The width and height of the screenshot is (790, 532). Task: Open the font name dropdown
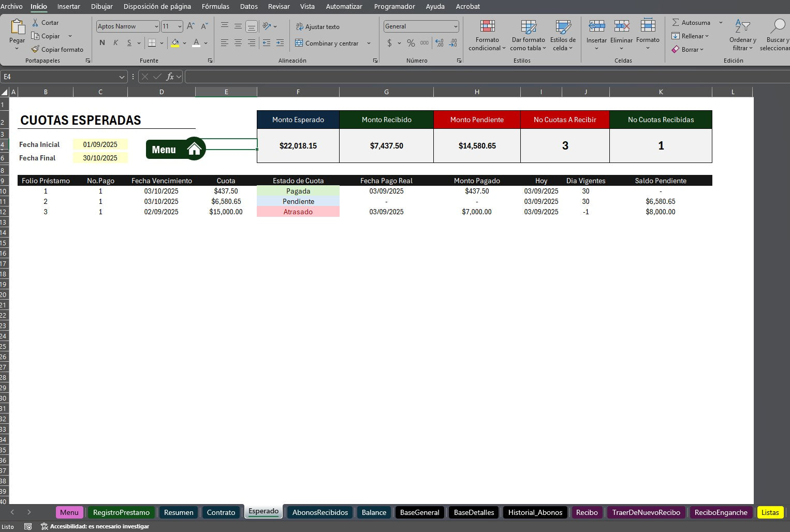point(156,26)
